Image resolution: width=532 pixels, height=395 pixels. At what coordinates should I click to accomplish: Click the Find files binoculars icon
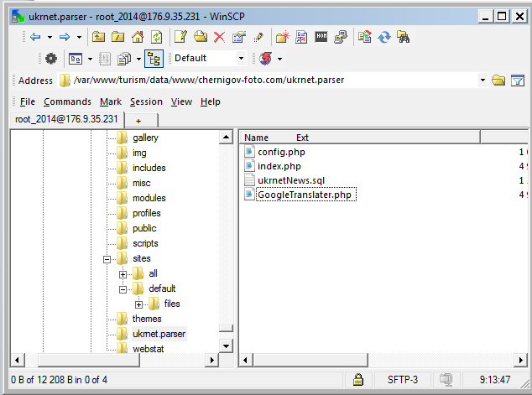coord(404,37)
